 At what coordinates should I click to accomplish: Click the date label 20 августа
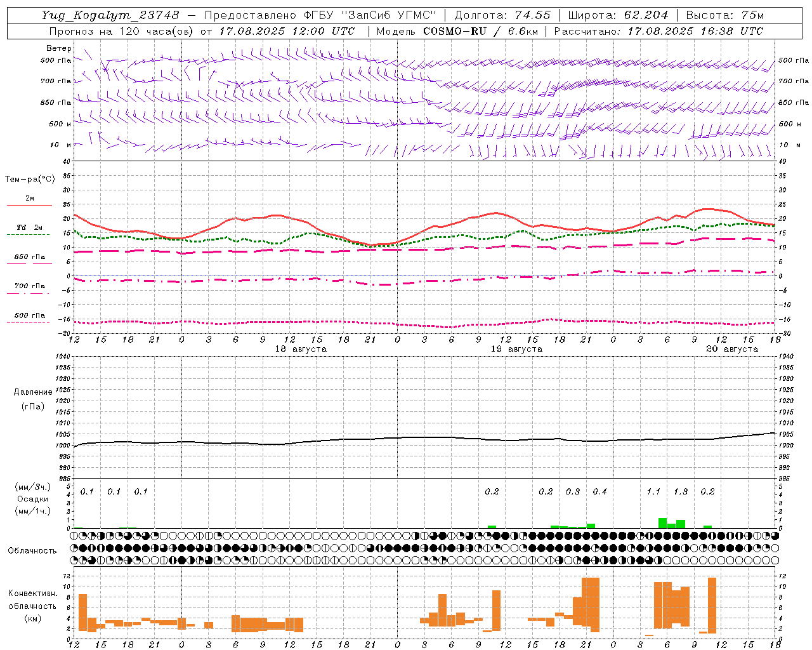(x=732, y=349)
